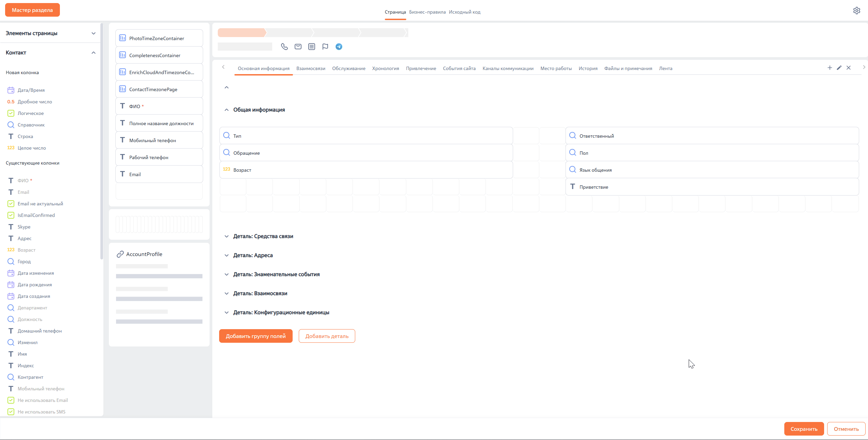Switch to the Взаимосвязи tab

(x=310, y=68)
